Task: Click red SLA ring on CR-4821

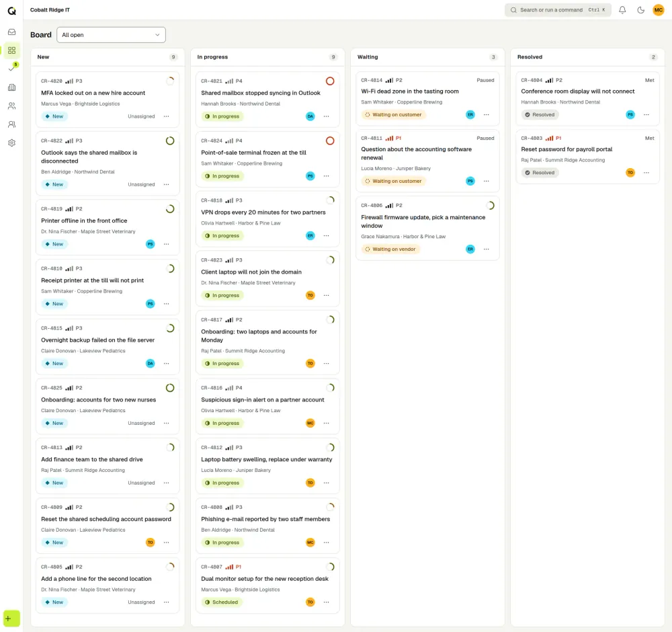Action: point(329,81)
